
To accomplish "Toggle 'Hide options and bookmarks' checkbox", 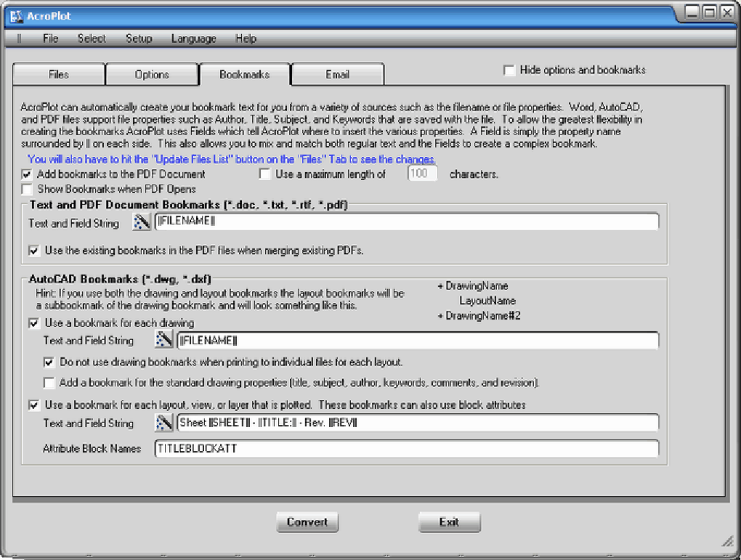I will click(509, 70).
